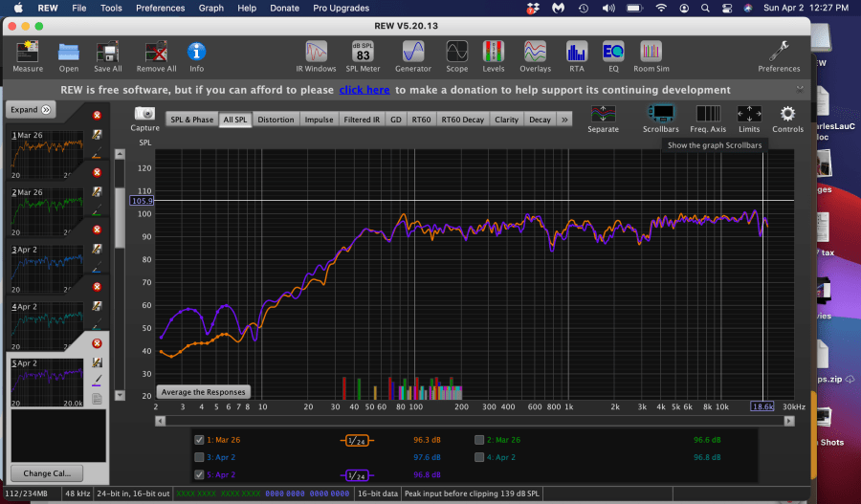The image size is (861, 504).
Task: Open the EQ window
Action: [x=613, y=56]
